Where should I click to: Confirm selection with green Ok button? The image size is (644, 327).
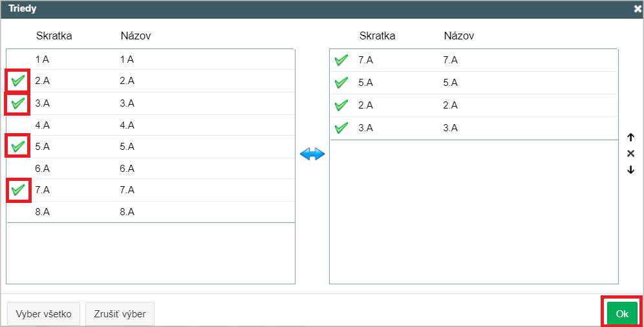[622, 314]
